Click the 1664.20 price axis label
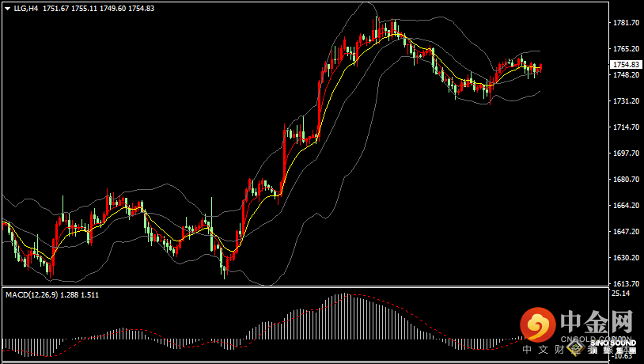The height and width of the screenshot is (364, 644). 625,206
